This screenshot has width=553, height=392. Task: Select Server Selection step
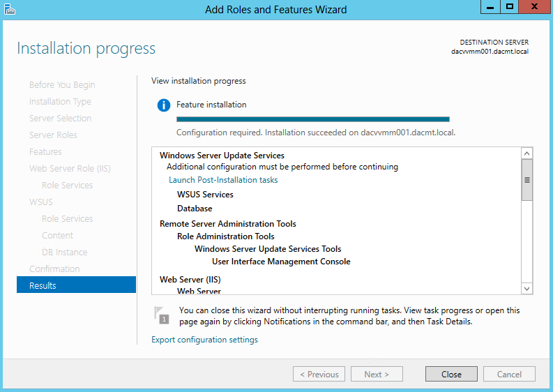click(x=60, y=118)
